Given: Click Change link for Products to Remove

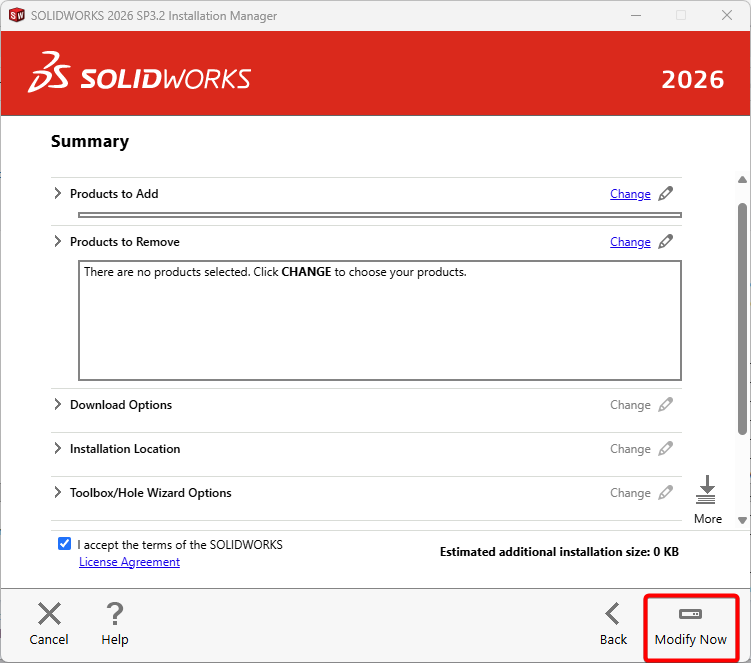Looking at the screenshot, I should point(630,242).
